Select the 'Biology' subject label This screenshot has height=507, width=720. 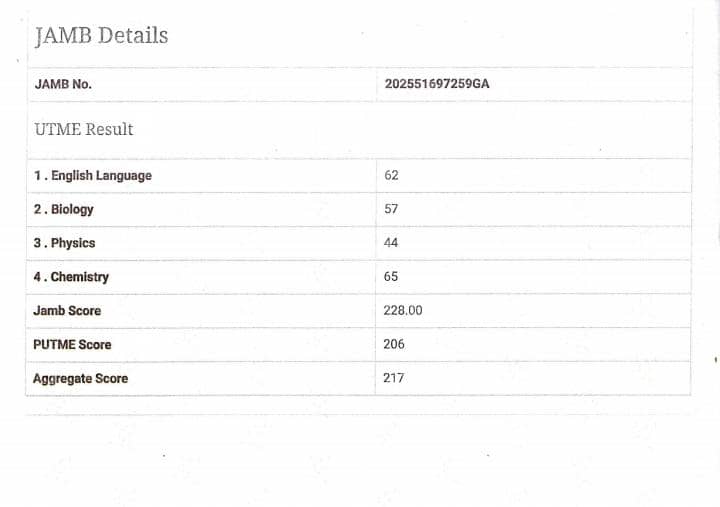[x=72, y=210]
